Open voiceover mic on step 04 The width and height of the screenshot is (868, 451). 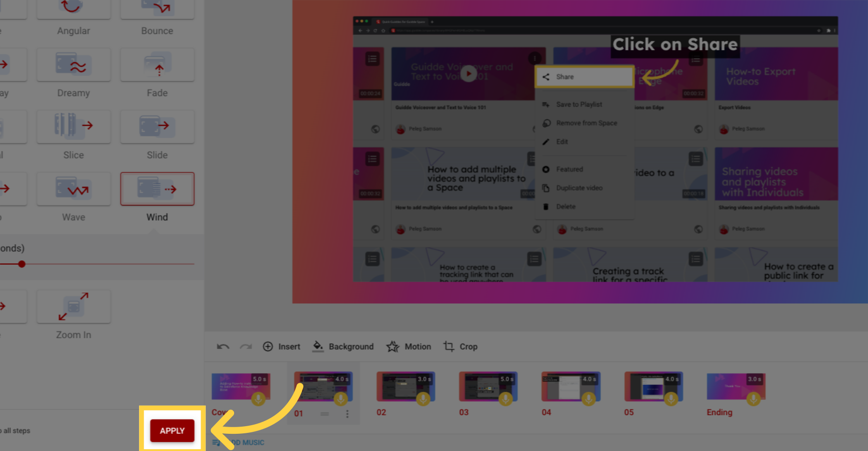click(x=589, y=399)
